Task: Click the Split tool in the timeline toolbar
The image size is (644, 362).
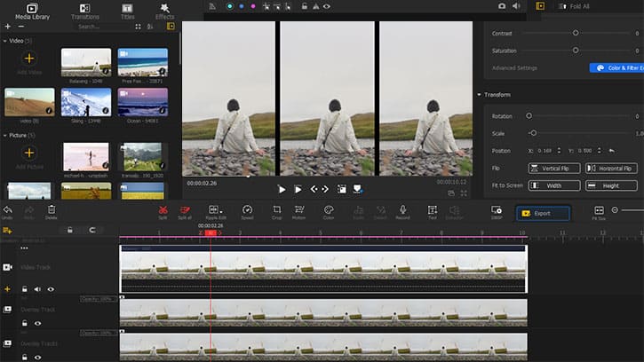Action: pos(163,210)
